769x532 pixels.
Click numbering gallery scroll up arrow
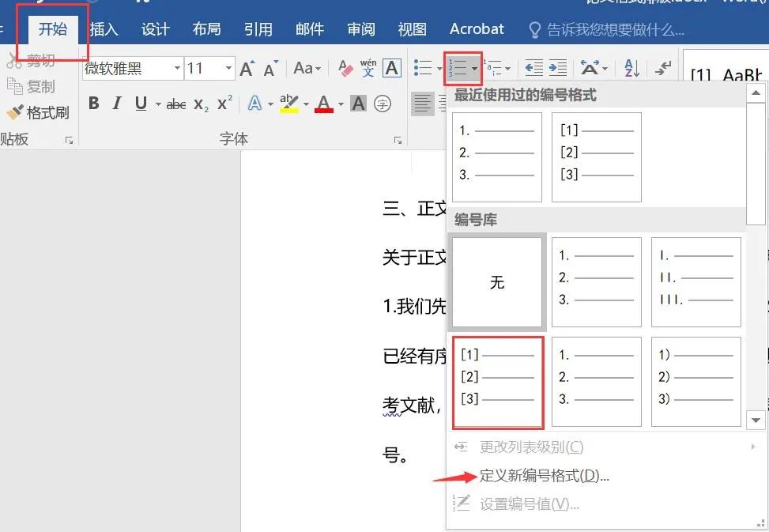756,92
